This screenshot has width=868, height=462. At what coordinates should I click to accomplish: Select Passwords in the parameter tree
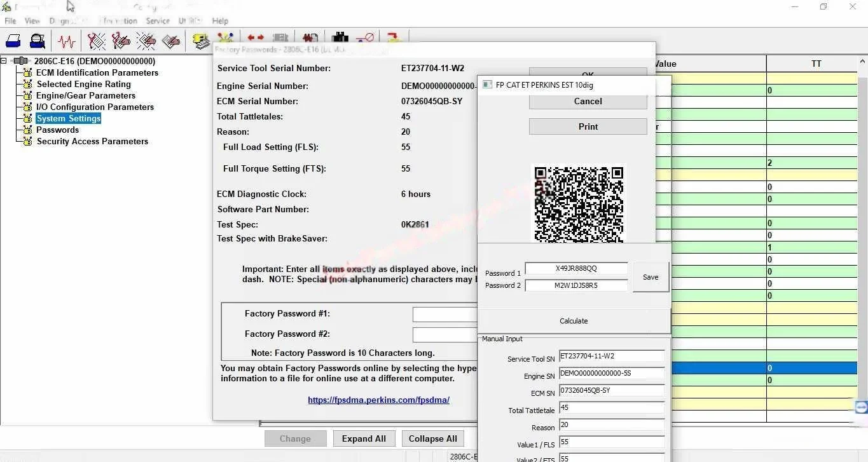point(57,130)
